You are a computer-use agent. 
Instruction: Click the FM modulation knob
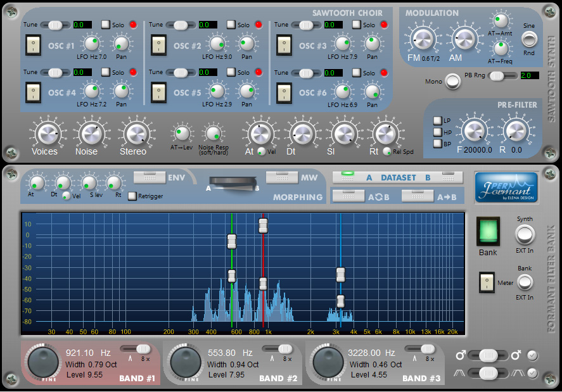(423, 39)
